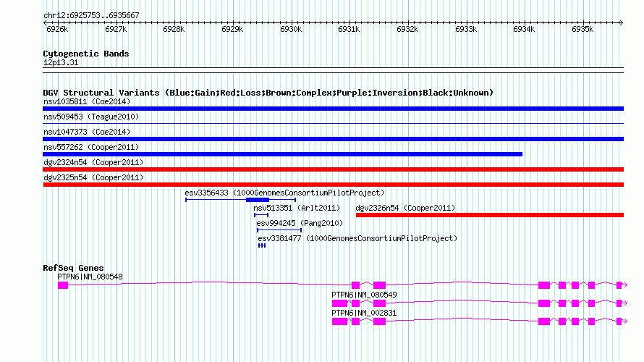Screen dimensions: 644x362
Task: Click the nsv1035811 (Coe2014) blue gain bar
Action: pos(333,109)
